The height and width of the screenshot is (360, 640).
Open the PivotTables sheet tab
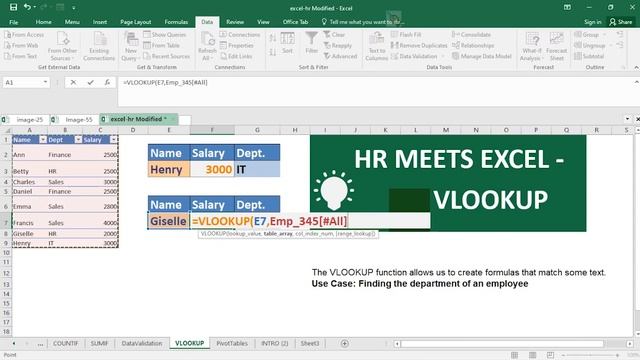[232, 344]
